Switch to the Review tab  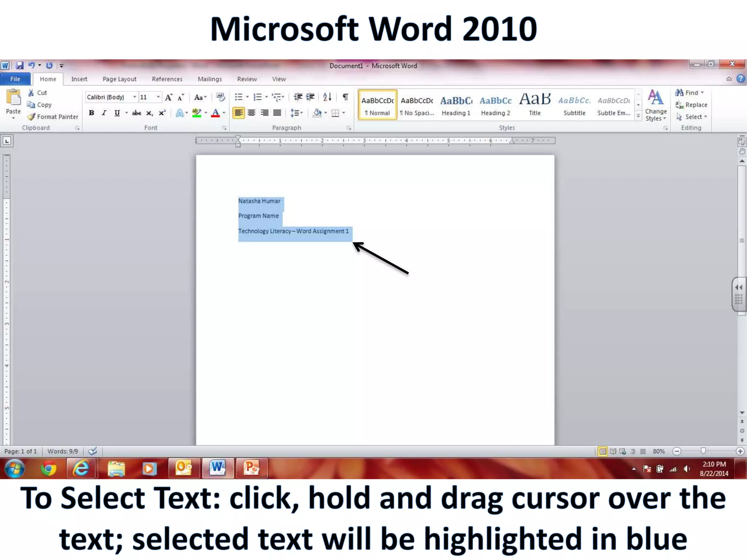pyautogui.click(x=247, y=79)
